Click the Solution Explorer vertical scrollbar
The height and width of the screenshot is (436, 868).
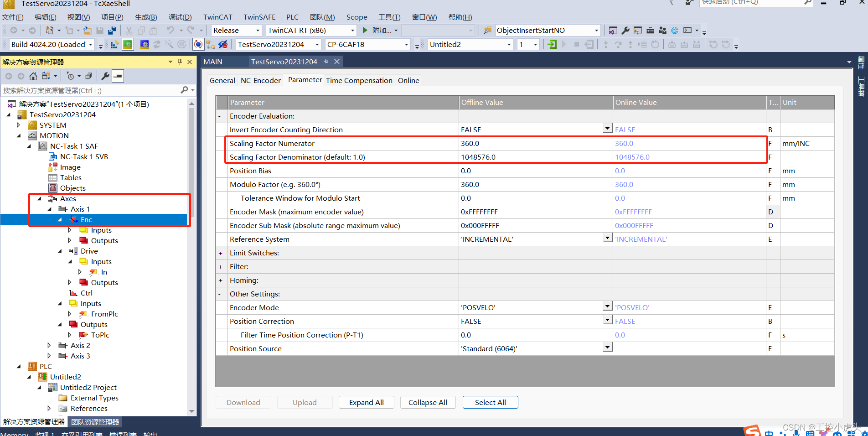[191, 258]
